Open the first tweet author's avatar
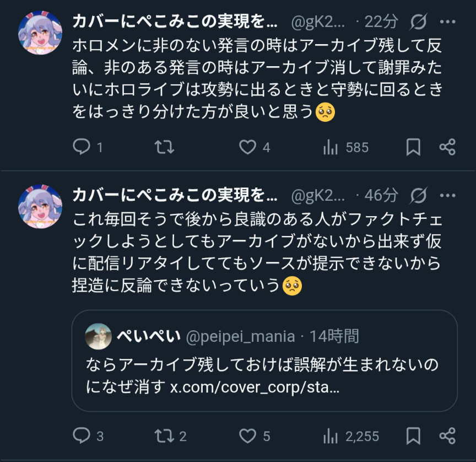This screenshot has width=476, height=462. (x=40, y=32)
